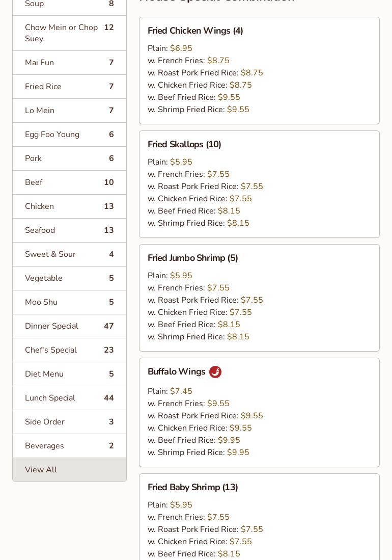Open the Fried Jumbo Shrimp (5) item

(x=193, y=258)
